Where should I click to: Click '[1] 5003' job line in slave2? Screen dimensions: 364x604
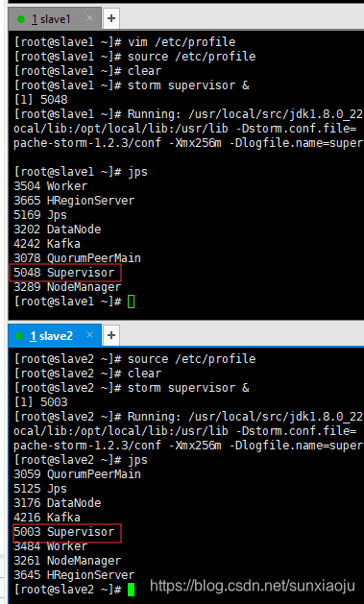pyautogui.click(x=40, y=402)
